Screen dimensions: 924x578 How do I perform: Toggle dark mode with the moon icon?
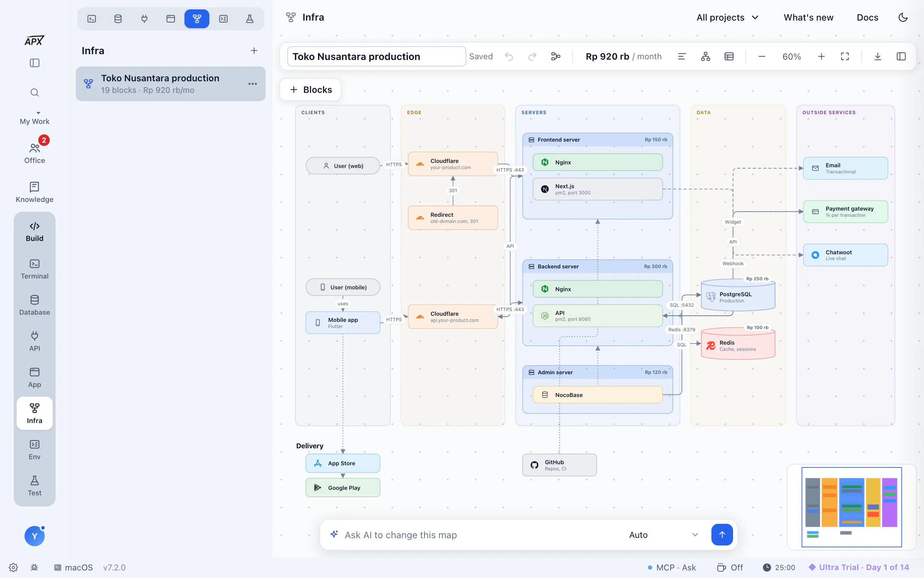click(903, 18)
